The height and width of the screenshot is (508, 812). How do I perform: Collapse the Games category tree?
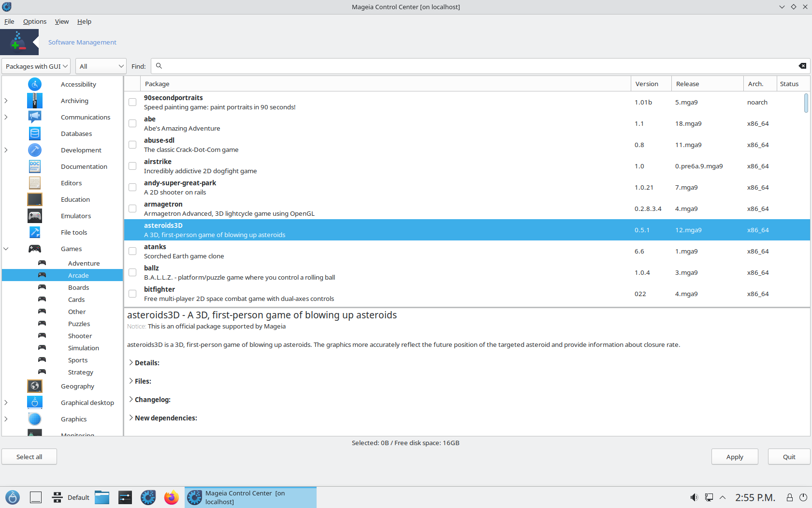[x=6, y=249]
